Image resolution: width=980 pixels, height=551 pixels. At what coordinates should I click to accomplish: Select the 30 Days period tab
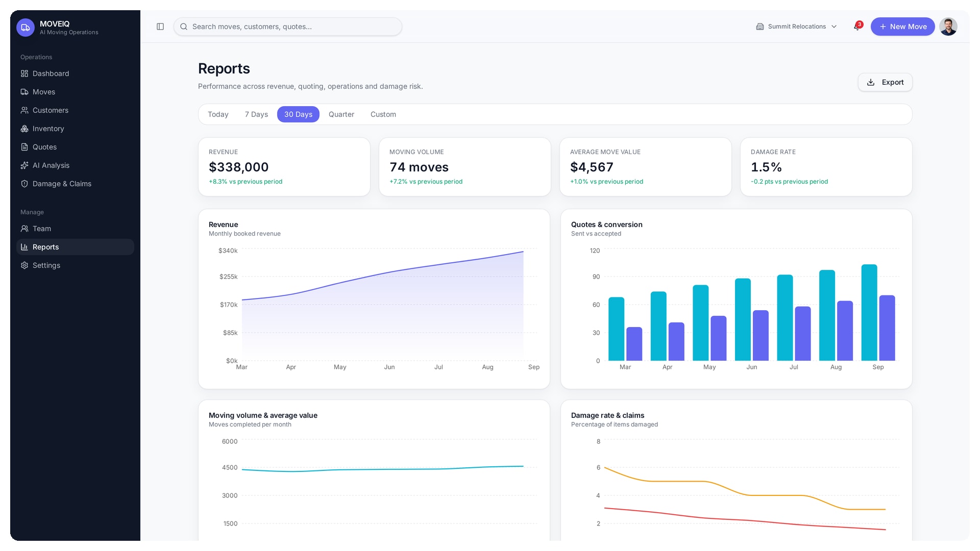(298, 114)
